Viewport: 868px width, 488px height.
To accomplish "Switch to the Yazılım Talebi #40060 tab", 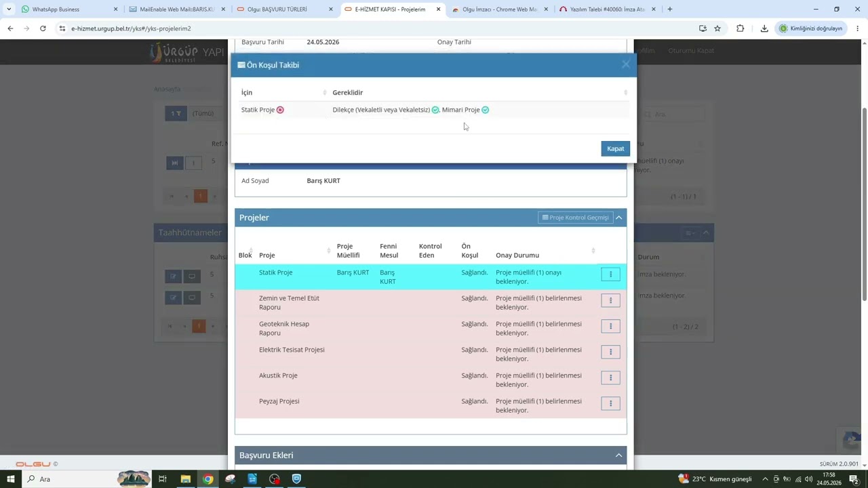I will pos(606,9).
